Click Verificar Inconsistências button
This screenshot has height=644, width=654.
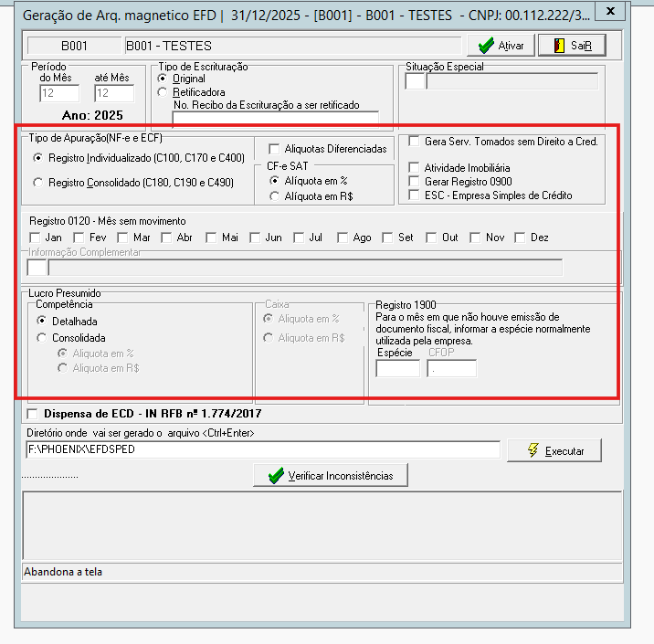click(x=331, y=475)
